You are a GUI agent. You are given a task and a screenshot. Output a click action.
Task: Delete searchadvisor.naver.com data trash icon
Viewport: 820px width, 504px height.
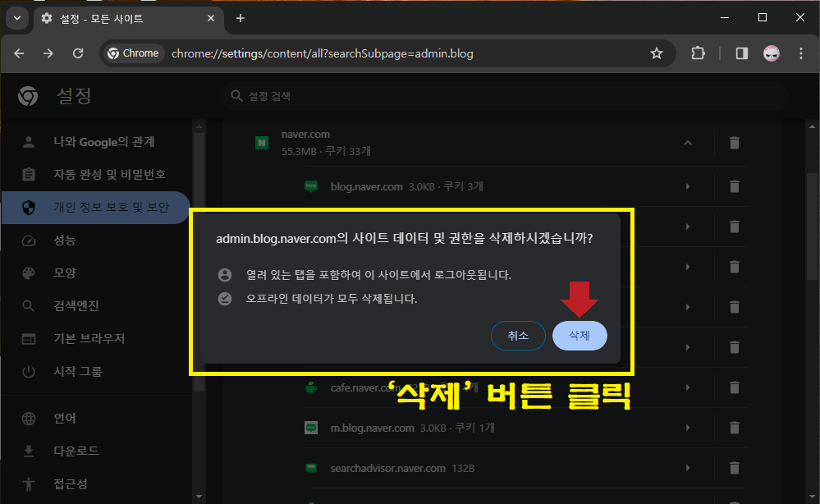click(x=735, y=468)
